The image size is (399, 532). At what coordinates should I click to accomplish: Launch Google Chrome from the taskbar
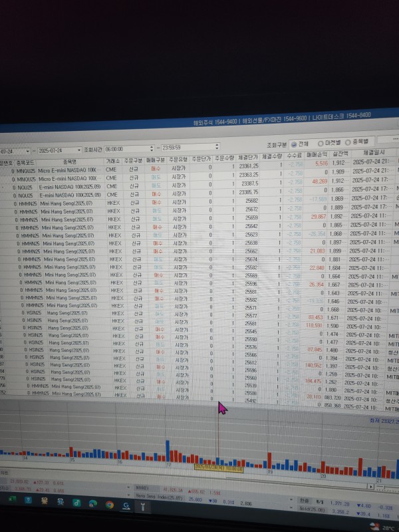click(109, 505)
